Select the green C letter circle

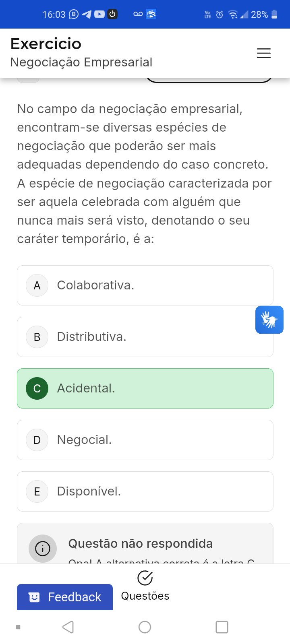point(37,388)
